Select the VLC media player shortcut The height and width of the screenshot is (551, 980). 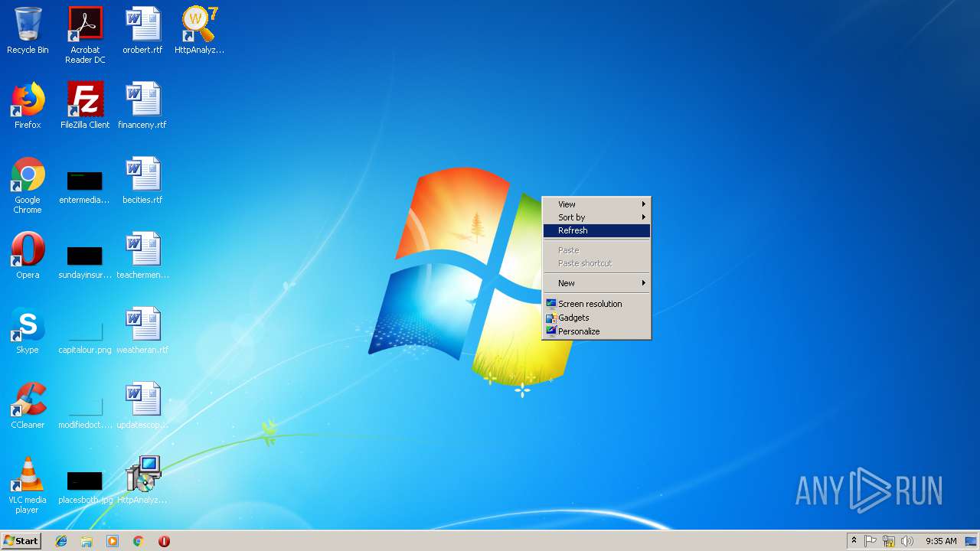[x=28, y=485]
